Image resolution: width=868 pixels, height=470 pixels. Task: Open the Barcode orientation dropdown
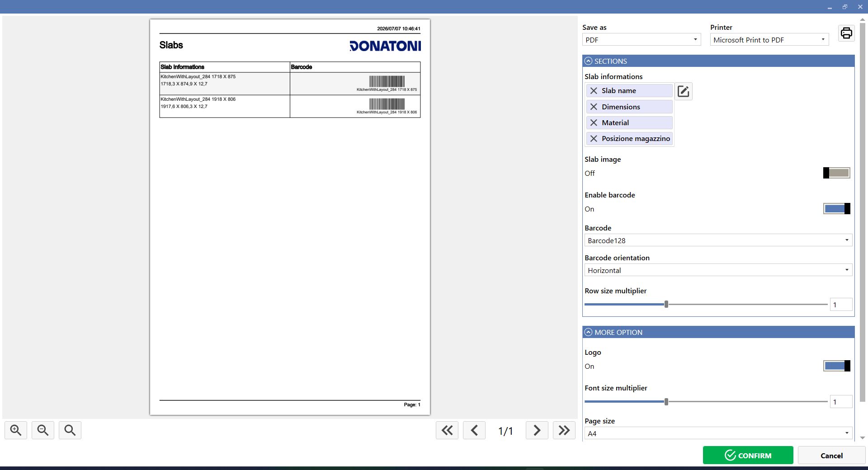click(x=718, y=270)
